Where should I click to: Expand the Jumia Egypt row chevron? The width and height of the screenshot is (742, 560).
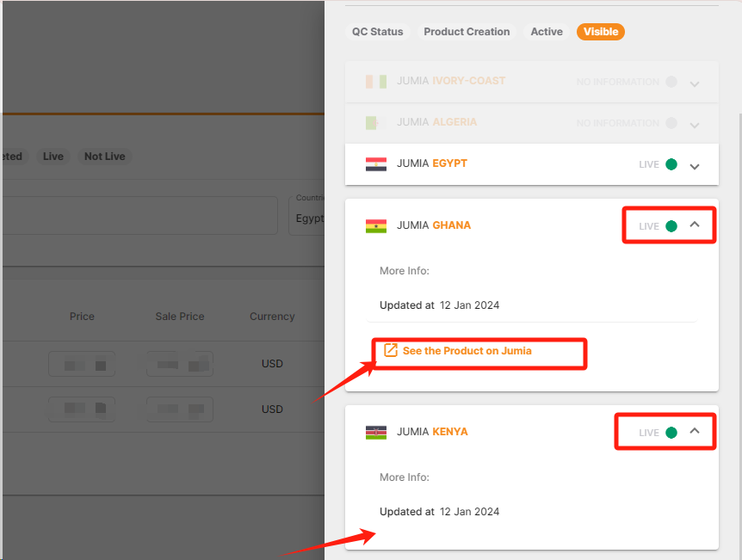click(695, 164)
